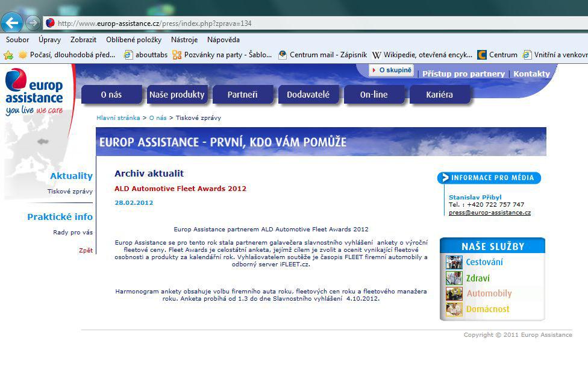Click the abouttabs bookmark page icon

(128, 55)
